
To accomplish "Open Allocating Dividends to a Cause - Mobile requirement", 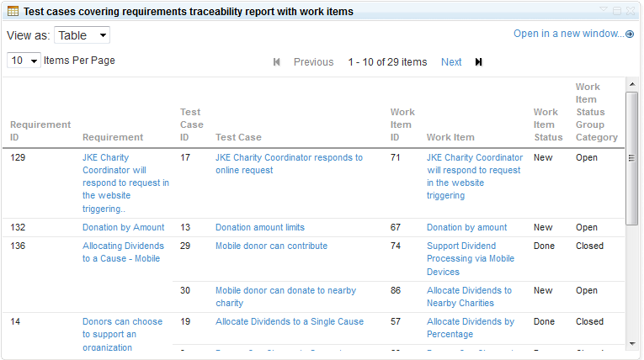I will (x=123, y=252).
